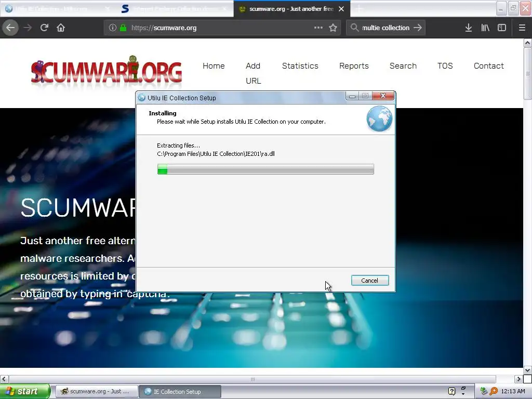Close the Utilu IE Collection Setup dialog
The height and width of the screenshot is (399, 532).
pyautogui.click(x=383, y=96)
